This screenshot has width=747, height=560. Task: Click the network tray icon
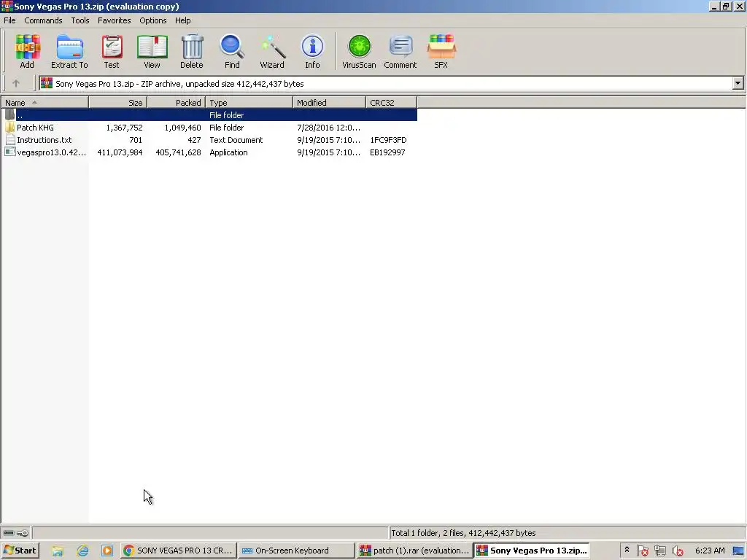[659, 551]
